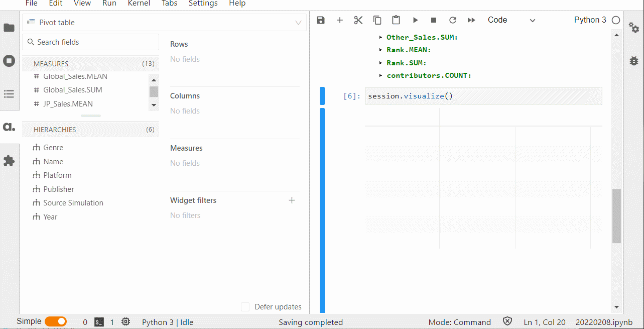This screenshot has height=329, width=644.
Task: Open the Extension Manager puzzle icon
Action: 9,161
